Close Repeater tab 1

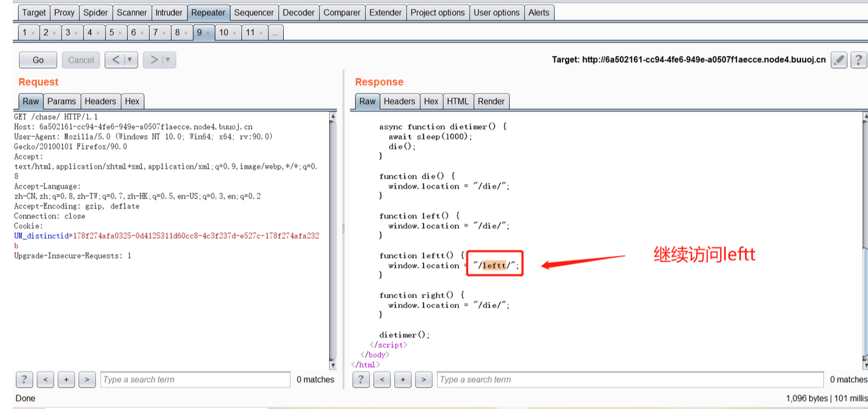point(33,33)
